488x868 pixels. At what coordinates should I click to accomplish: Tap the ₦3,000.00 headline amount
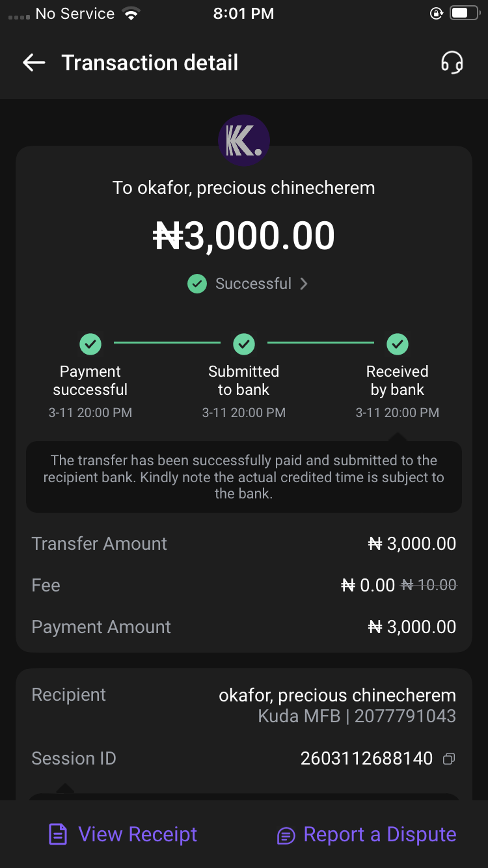point(244,236)
